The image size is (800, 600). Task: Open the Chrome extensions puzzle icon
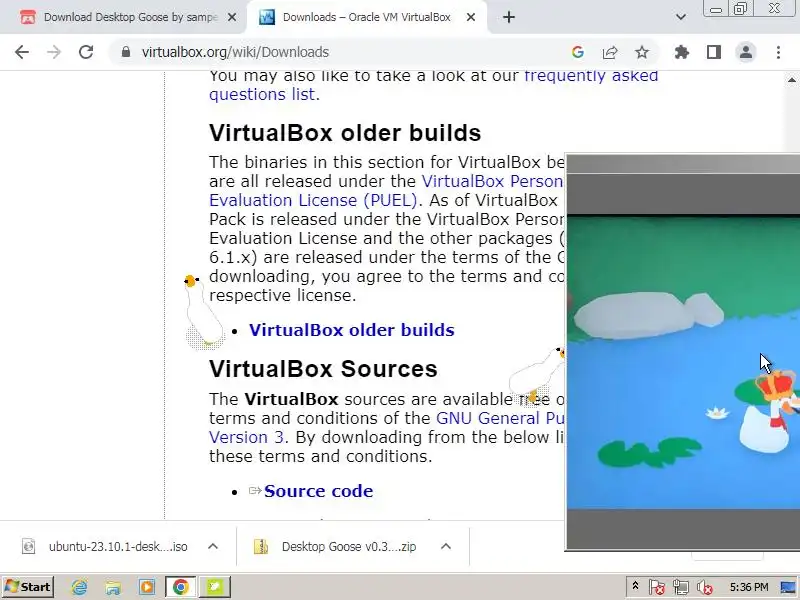tap(682, 52)
